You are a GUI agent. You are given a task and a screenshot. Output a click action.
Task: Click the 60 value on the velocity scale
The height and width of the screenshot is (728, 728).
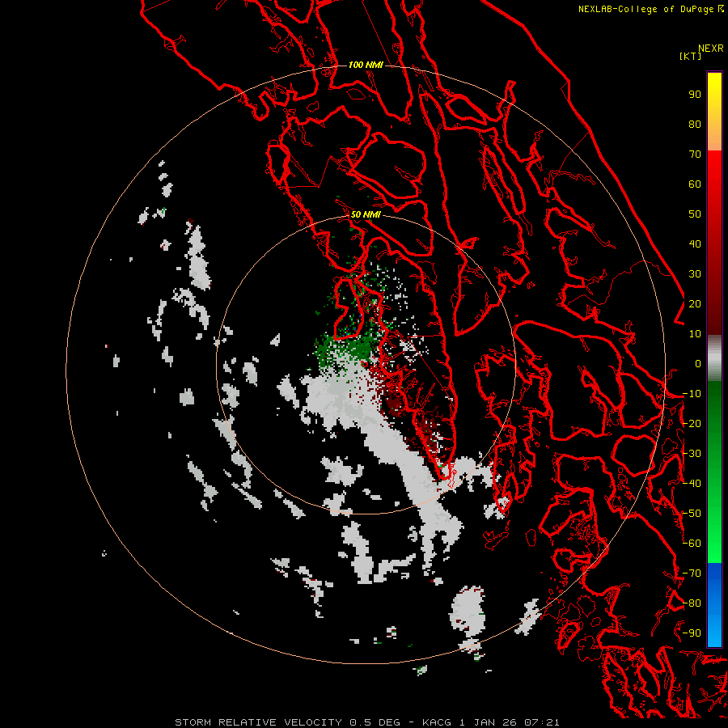[695, 184]
